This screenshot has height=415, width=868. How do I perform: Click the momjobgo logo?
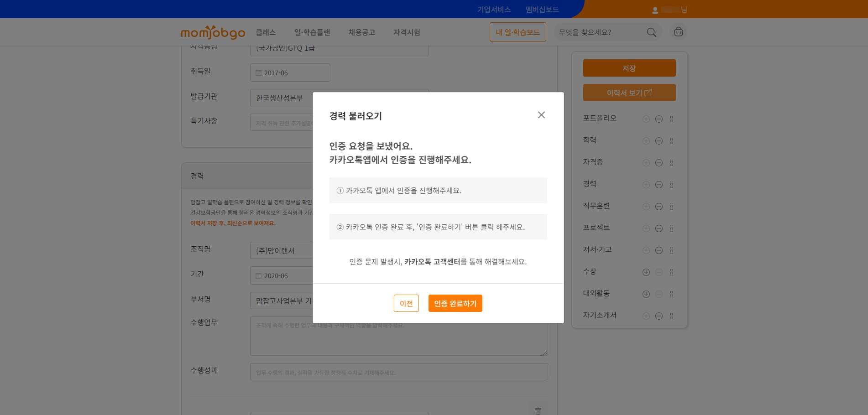click(x=213, y=32)
